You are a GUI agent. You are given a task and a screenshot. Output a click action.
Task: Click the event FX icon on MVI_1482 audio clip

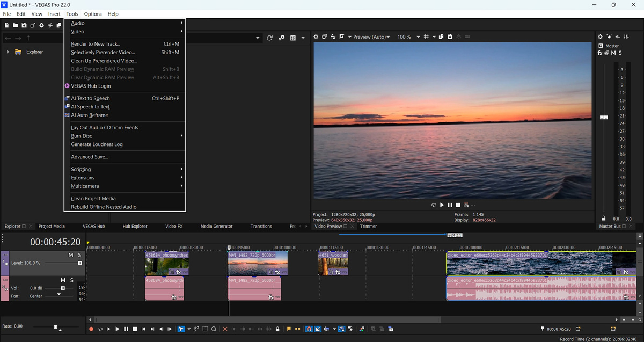(x=271, y=297)
